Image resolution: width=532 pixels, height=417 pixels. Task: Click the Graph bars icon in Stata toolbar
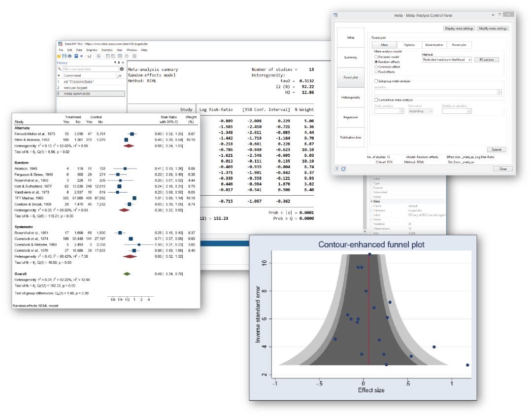[89, 56]
